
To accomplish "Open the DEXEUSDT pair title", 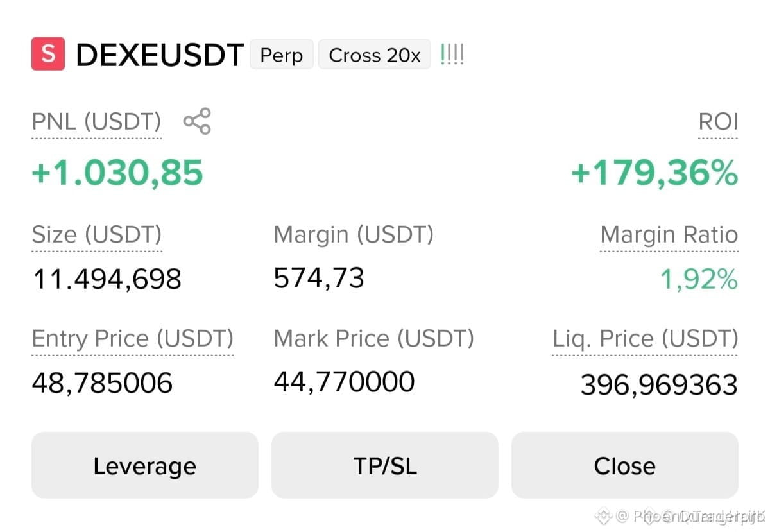I will [x=160, y=56].
